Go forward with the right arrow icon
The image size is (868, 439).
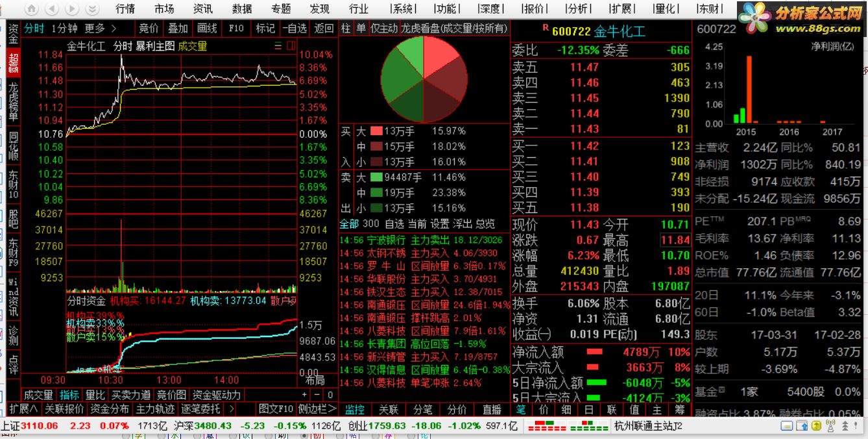[x=72, y=8]
